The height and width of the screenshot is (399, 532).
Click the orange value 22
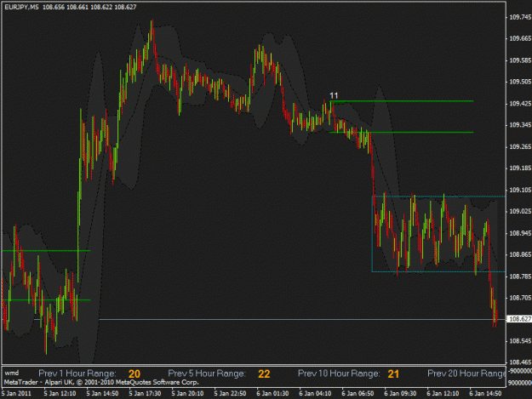coord(264,374)
